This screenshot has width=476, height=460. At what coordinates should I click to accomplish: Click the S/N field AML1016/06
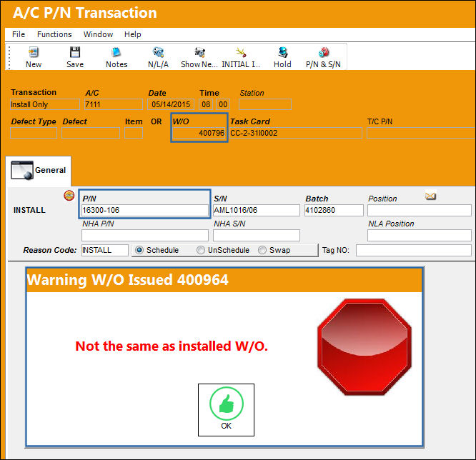pyautogui.click(x=257, y=210)
